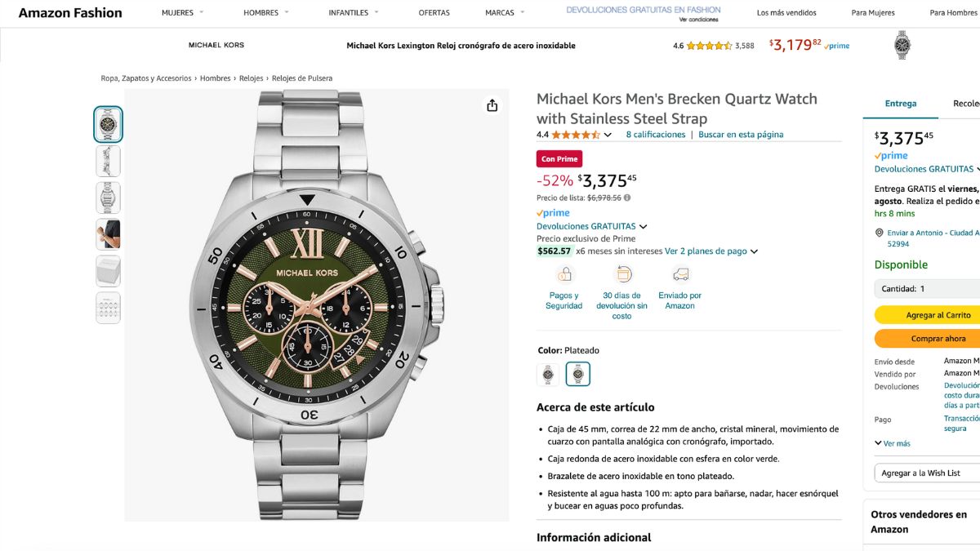Click the Pagos y Seguridad lock icon
Image resolution: width=980 pixels, height=551 pixels.
click(x=564, y=274)
